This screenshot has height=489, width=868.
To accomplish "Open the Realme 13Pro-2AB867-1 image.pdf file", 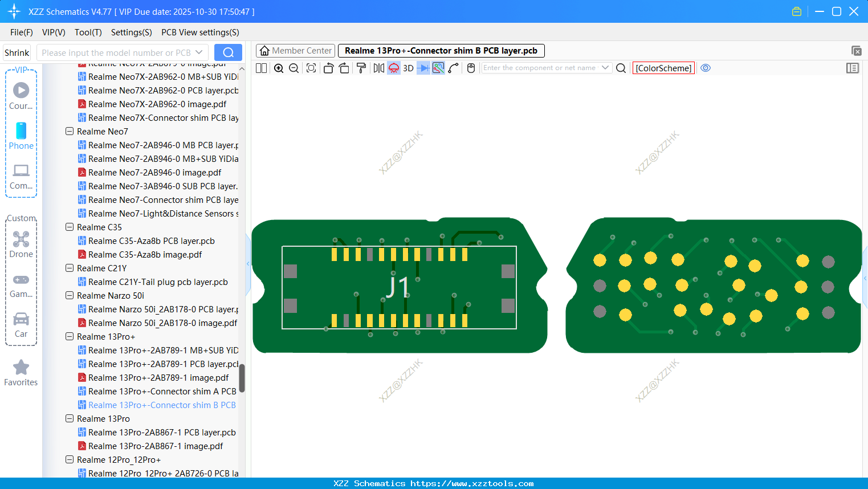I will (156, 446).
